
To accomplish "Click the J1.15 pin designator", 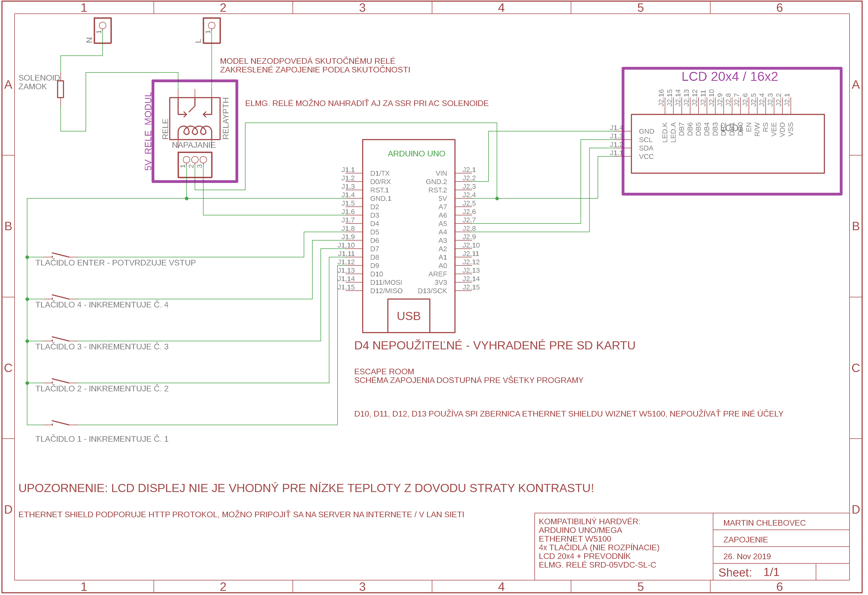I will point(346,287).
